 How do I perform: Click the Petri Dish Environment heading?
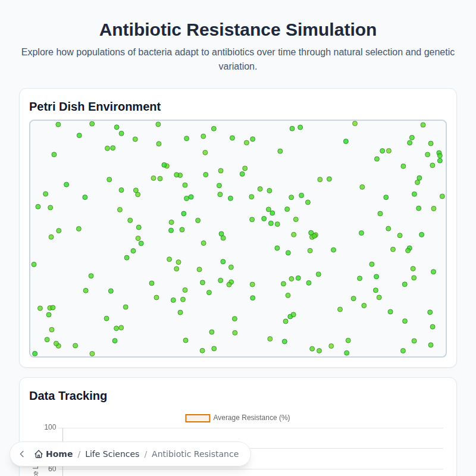pos(95,107)
